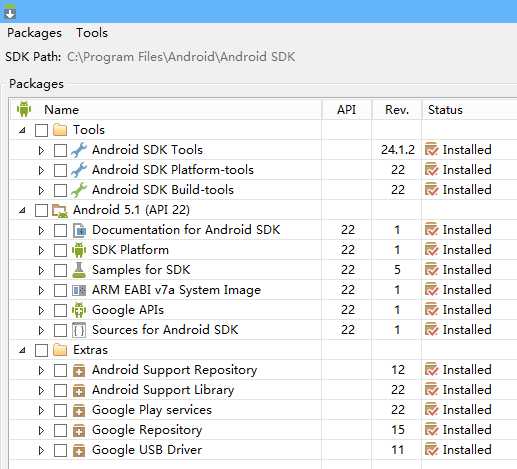Click the SDK Platform android icon
Screen dimensions: 517x469
79,250
